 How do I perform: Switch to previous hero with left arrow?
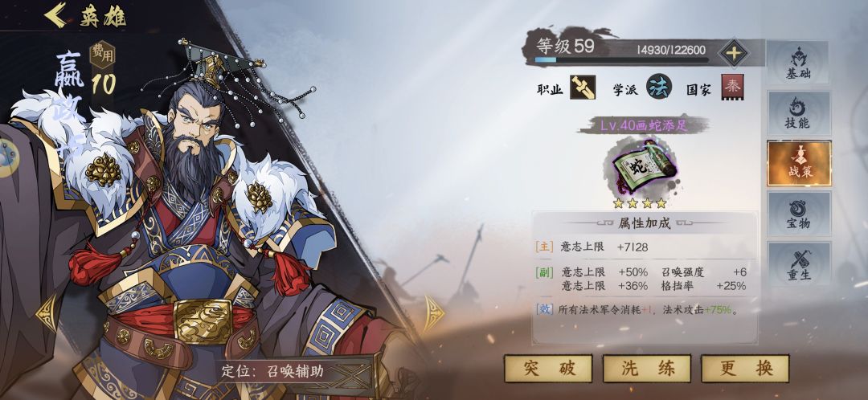pos(46,313)
